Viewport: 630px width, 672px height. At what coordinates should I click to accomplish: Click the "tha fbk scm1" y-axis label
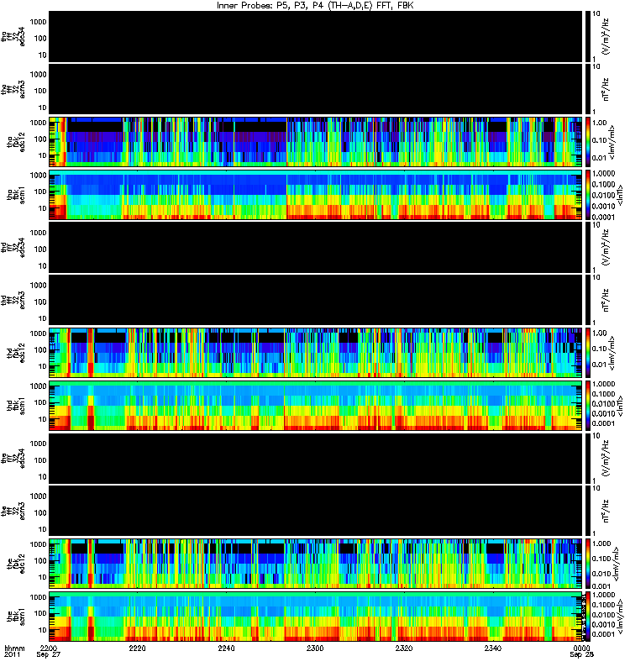16,195
